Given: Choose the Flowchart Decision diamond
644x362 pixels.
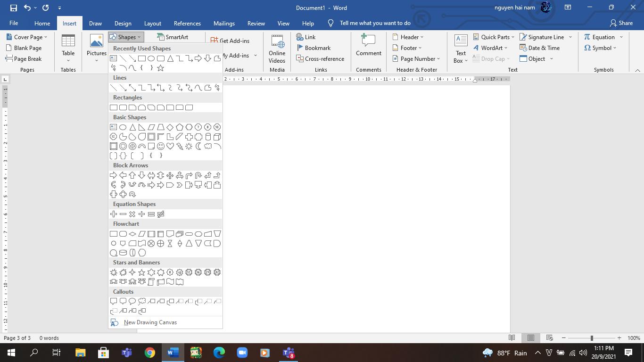Looking at the screenshot, I should pos(132,234).
